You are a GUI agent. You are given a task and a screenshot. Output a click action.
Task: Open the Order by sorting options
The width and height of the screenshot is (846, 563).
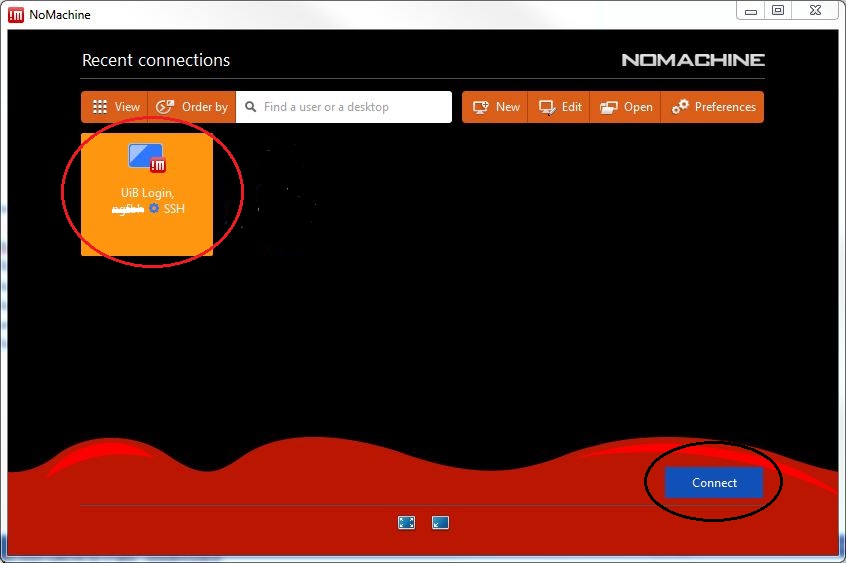point(192,107)
